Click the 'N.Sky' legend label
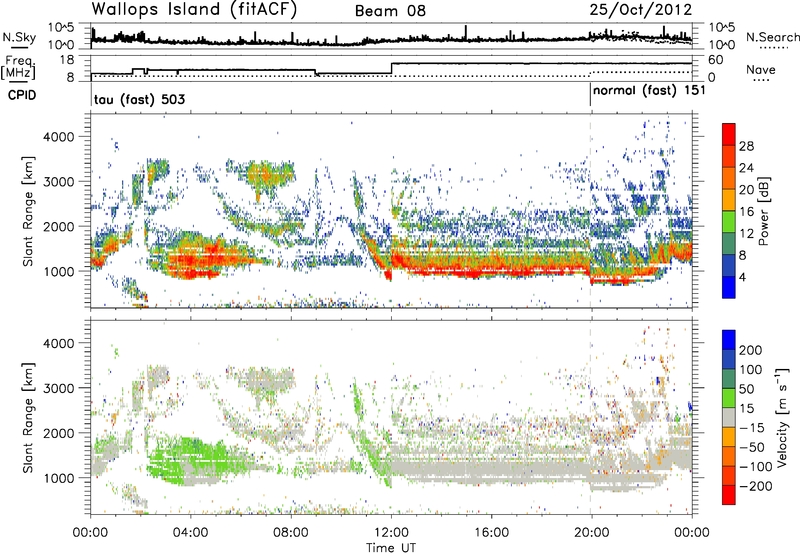The height and width of the screenshot is (554, 800). click(x=19, y=37)
